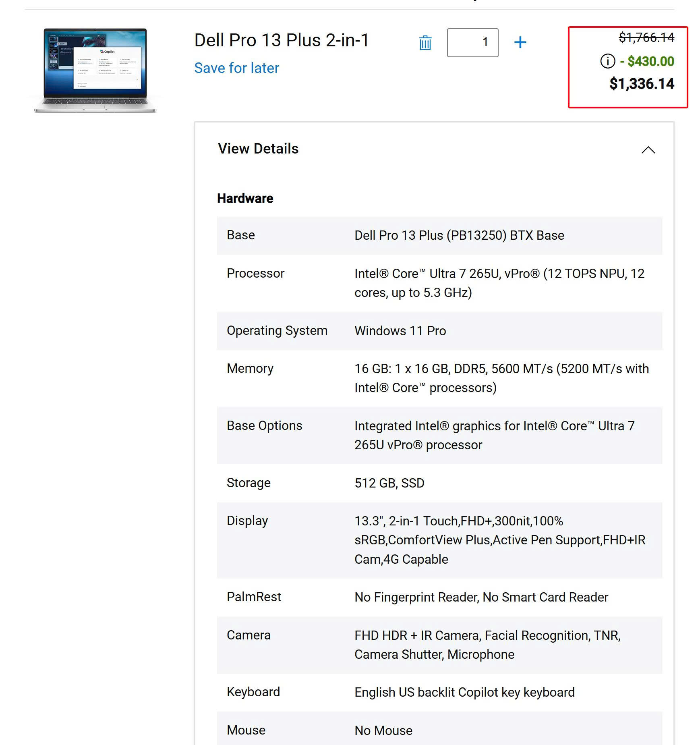Open the Dell Pro 13 Plus 2-in-1 title
This screenshot has height=745, width=700.
[x=281, y=40]
